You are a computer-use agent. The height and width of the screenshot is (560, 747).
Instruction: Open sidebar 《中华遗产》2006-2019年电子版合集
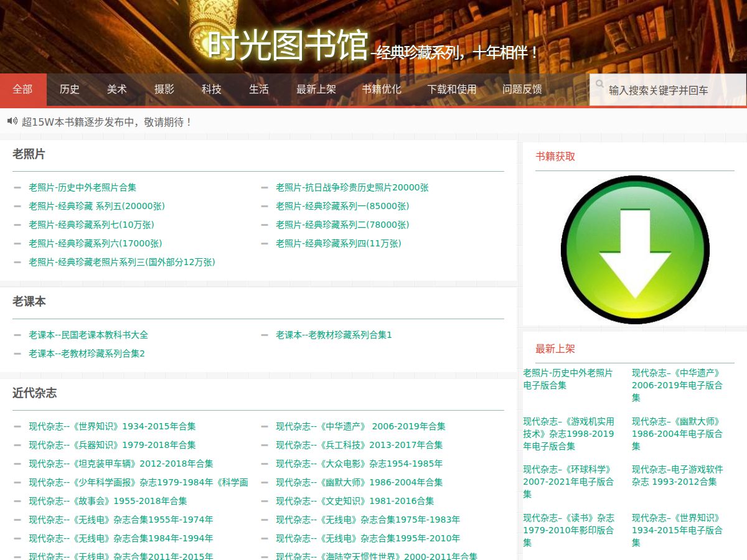tap(677, 385)
